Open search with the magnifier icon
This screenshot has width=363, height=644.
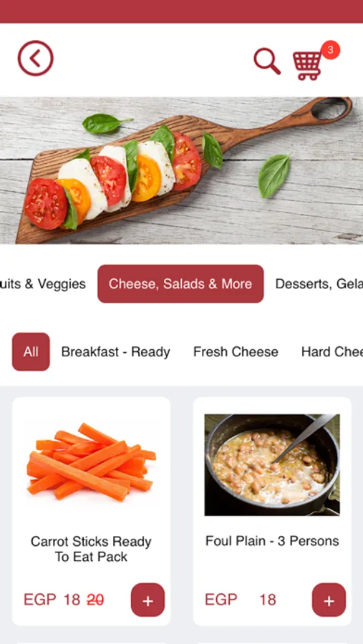pos(267,62)
